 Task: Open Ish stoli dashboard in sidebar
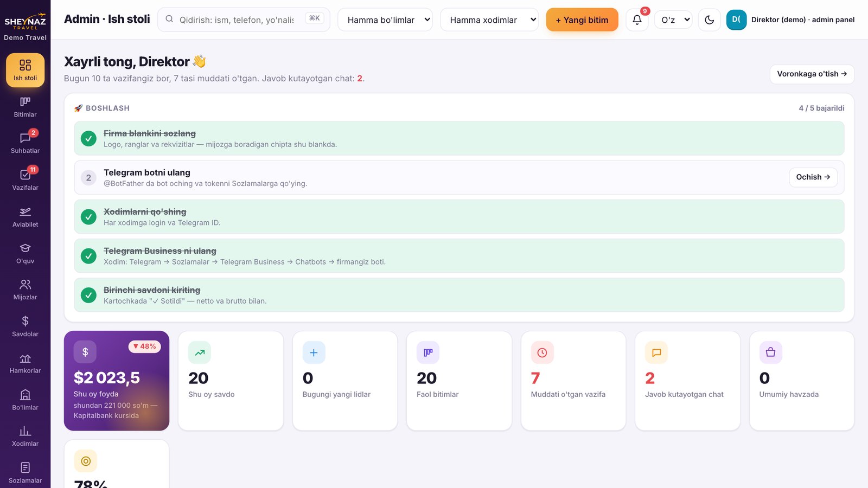[x=25, y=70]
